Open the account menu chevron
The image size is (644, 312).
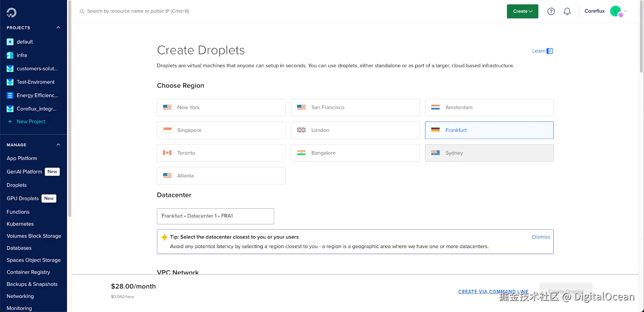pyautogui.click(x=625, y=11)
